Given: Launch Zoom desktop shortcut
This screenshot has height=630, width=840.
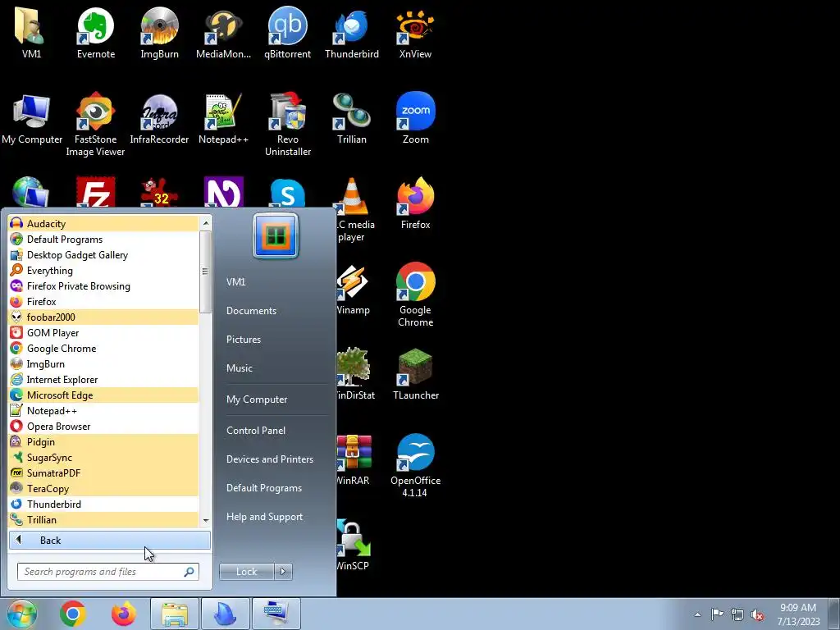Looking at the screenshot, I should coord(415,119).
